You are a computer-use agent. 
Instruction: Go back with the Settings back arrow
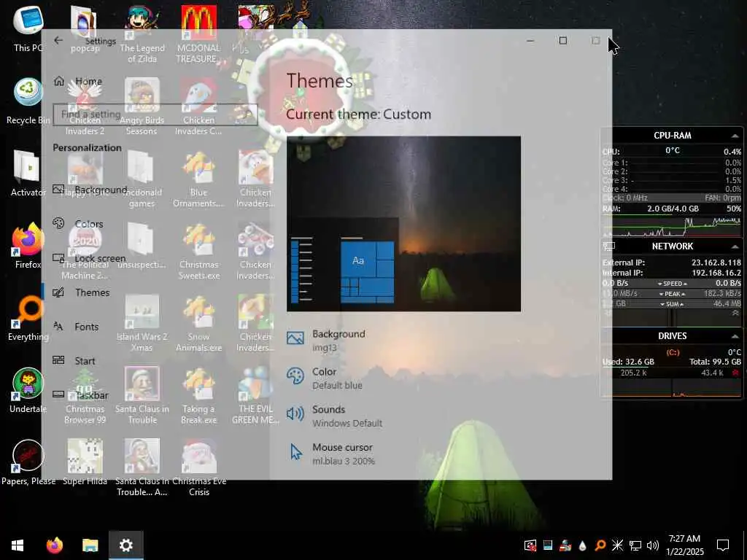pos(58,41)
